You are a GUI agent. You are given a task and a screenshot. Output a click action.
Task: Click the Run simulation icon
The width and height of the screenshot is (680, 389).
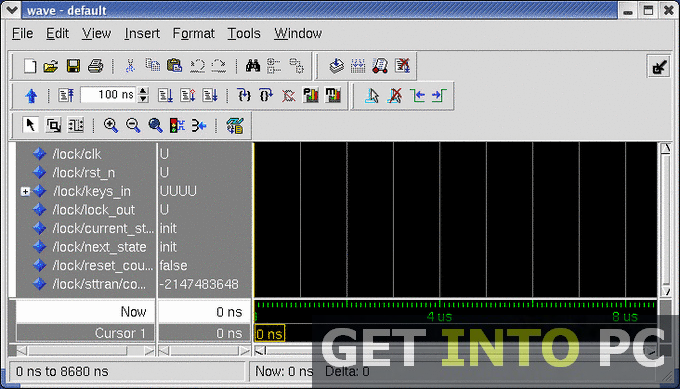166,95
